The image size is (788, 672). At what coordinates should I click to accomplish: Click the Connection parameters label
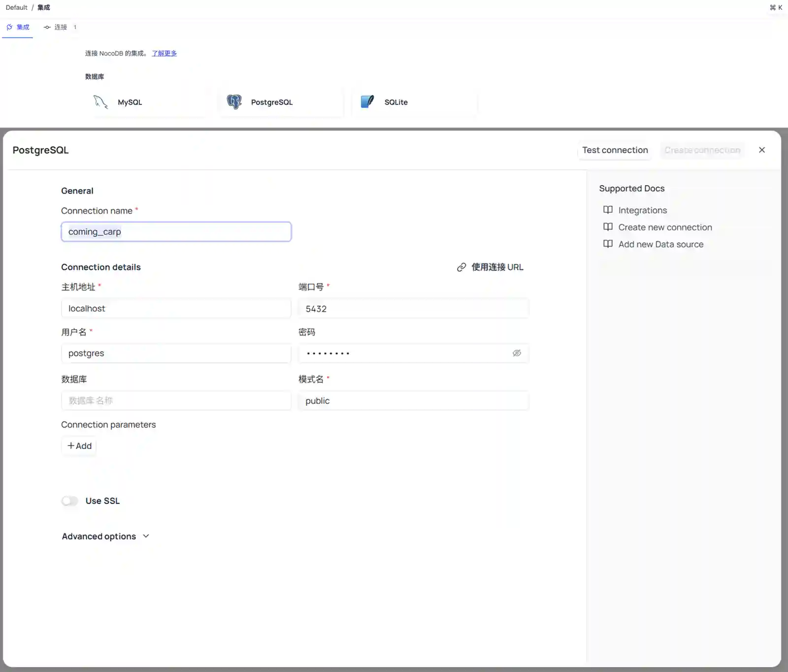tap(108, 425)
